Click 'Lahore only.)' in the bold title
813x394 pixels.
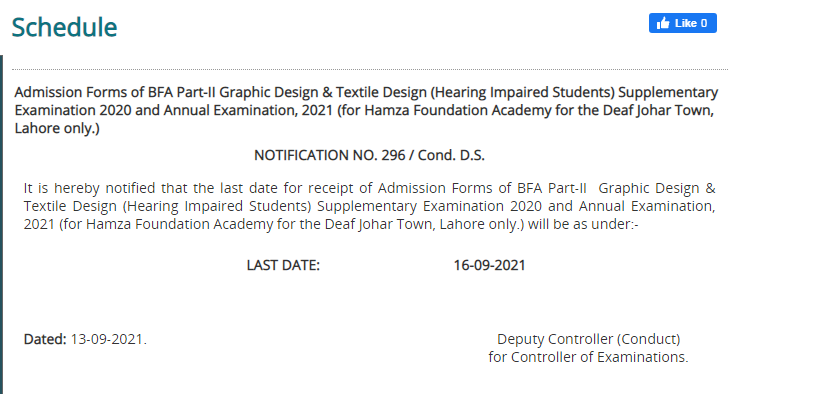(x=57, y=129)
